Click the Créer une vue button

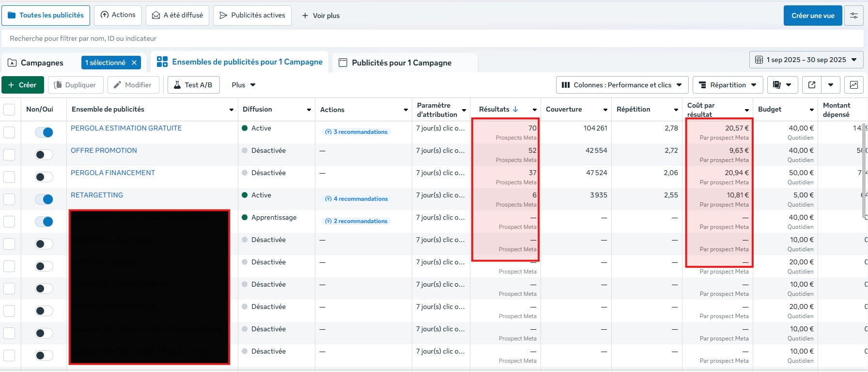pos(813,16)
